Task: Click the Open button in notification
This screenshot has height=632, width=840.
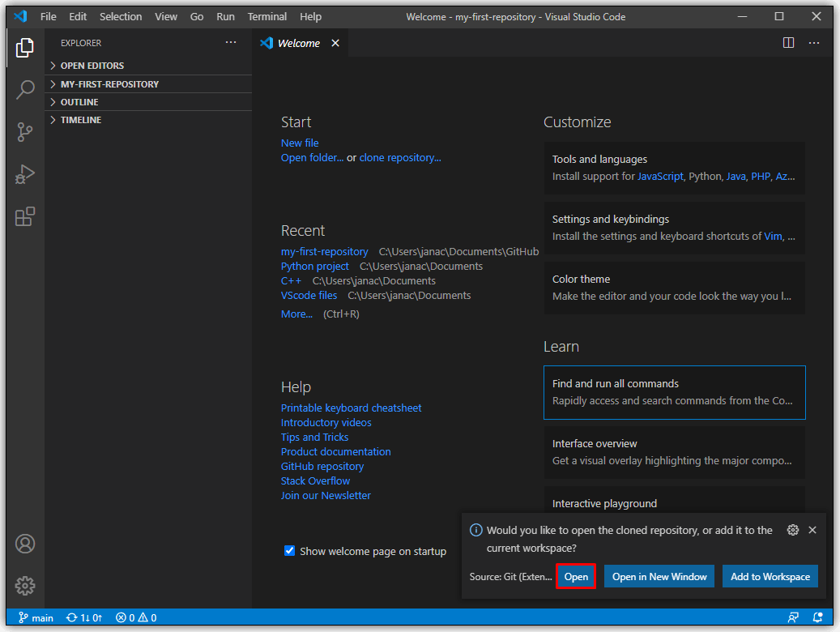Action: [576, 576]
